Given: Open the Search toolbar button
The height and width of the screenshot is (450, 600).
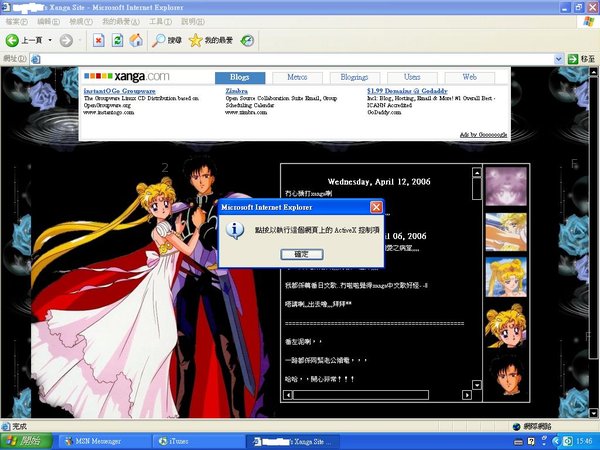Looking at the screenshot, I should (166, 40).
